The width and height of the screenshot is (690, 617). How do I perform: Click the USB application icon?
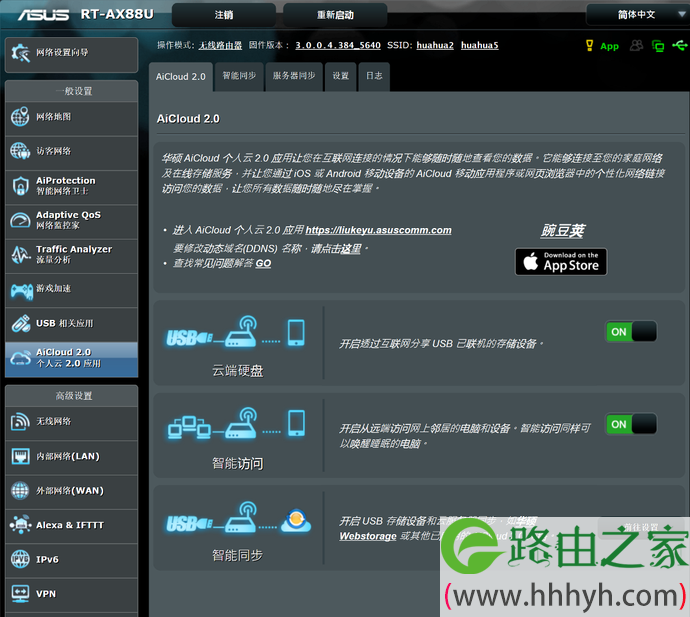click(x=21, y=323)
